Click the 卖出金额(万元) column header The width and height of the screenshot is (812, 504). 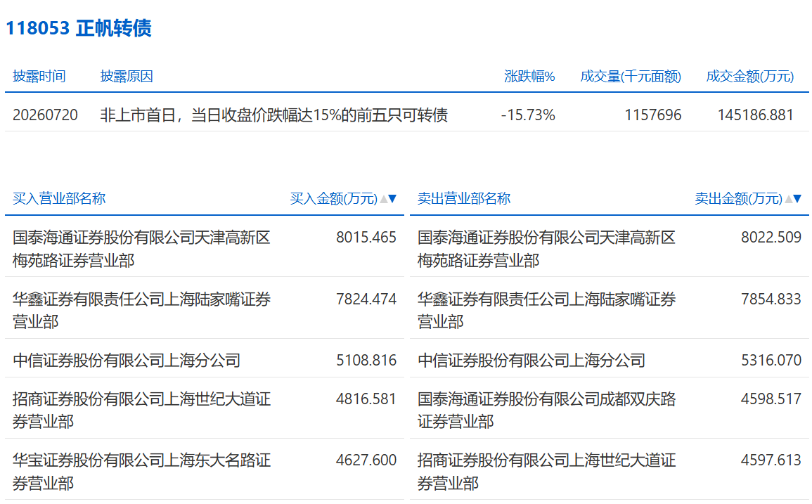(738, 198)
